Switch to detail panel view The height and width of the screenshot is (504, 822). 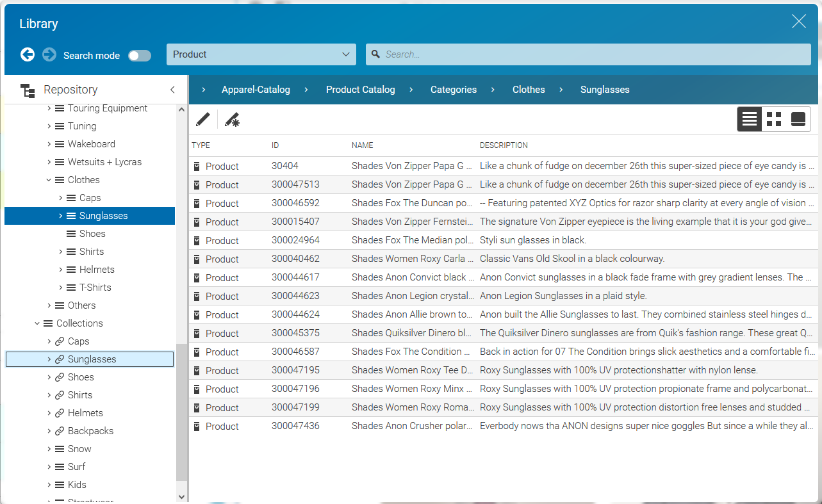point(798,119)
